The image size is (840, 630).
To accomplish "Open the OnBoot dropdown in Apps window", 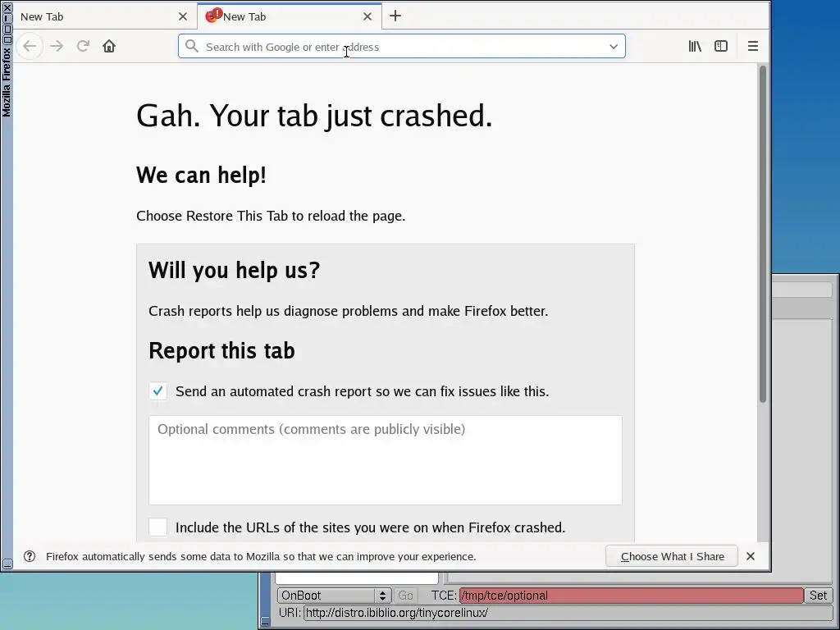I will [x=334, y=596].
